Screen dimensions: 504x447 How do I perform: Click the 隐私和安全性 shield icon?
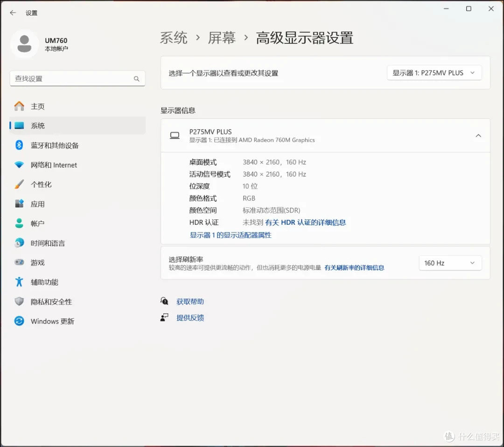[x=19, y=302]
